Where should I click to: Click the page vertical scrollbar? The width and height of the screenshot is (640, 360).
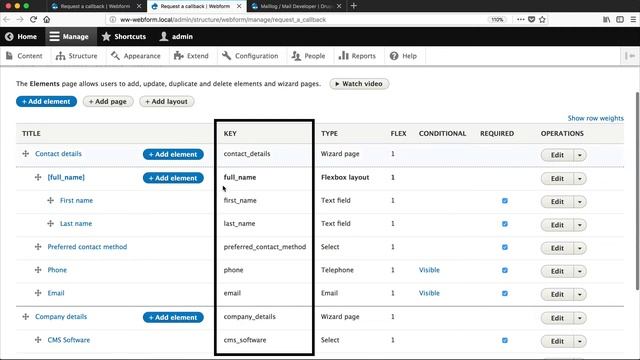point(637,192)
